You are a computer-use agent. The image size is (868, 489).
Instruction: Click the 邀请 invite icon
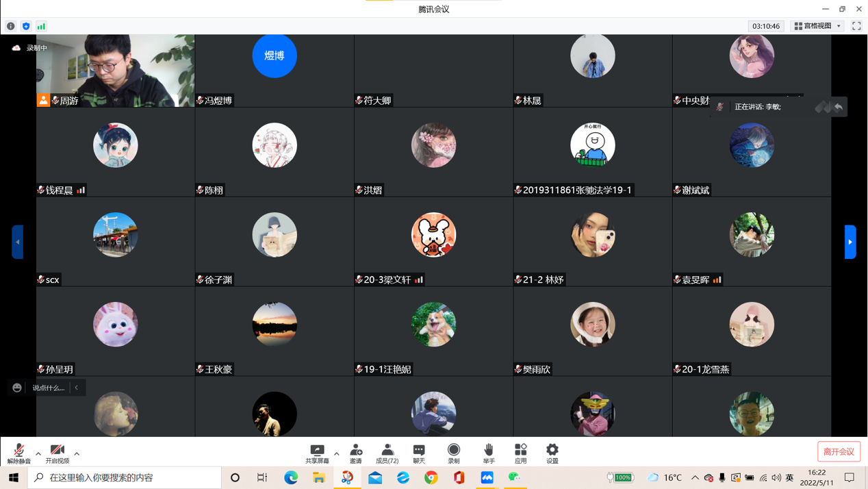pyautogui.click(x=356, y=453)
